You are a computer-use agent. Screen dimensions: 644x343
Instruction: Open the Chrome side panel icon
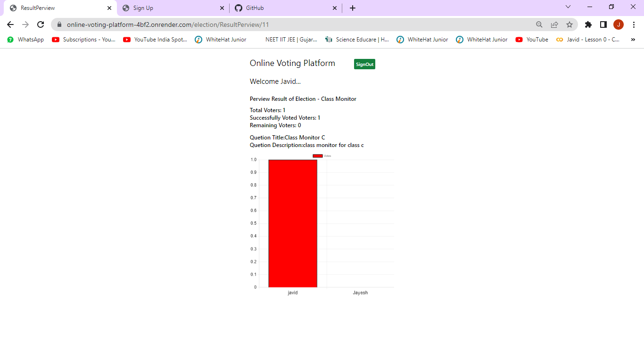[x=603, y=24]
